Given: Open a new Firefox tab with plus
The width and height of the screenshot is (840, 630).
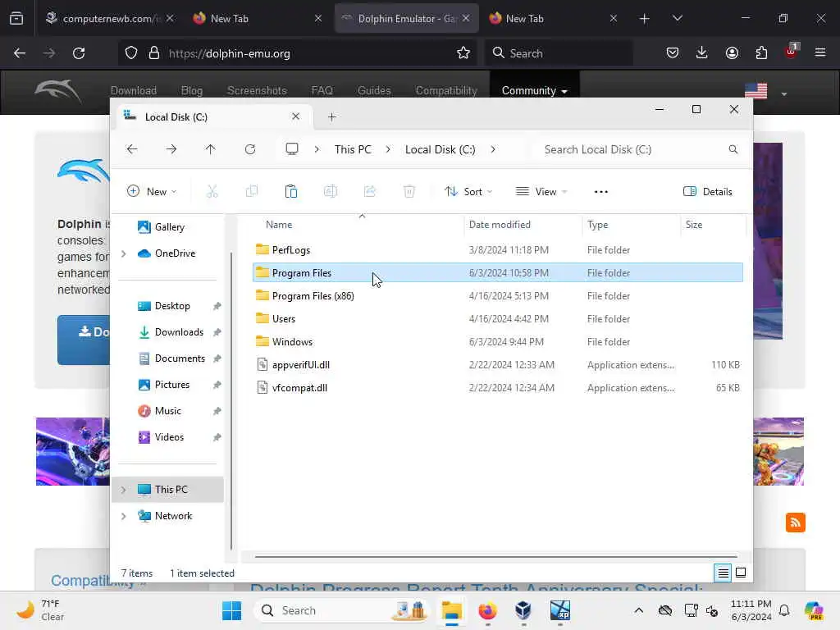Looking at the screenshot, I should click(x=645, y=18).
